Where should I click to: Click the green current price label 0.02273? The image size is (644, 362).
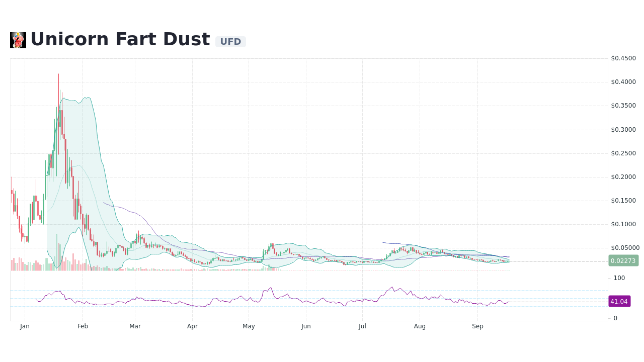[623, 260]
